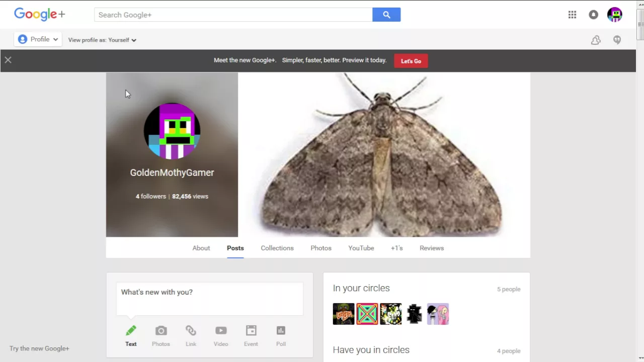Attach a Link to the post
The height and width of the screenshot is (362, 644).
191,336
